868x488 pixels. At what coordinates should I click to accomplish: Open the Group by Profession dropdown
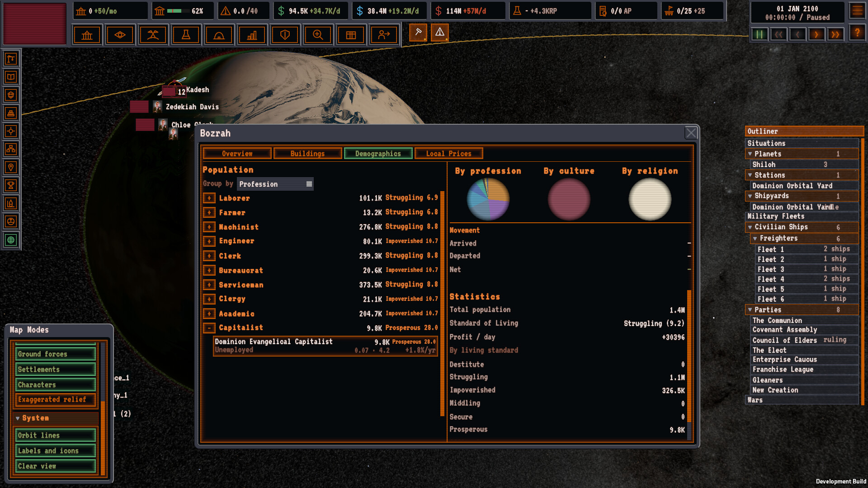[x=275, y=184]
